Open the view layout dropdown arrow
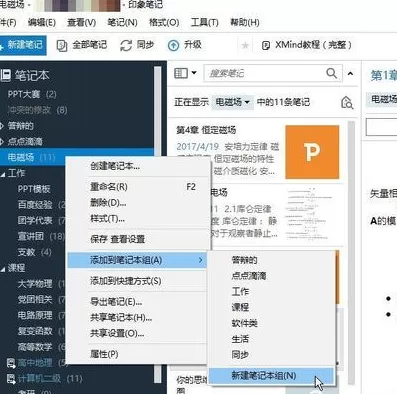The height and width of the screenshot is (394, 397). (x=194, y=73)
